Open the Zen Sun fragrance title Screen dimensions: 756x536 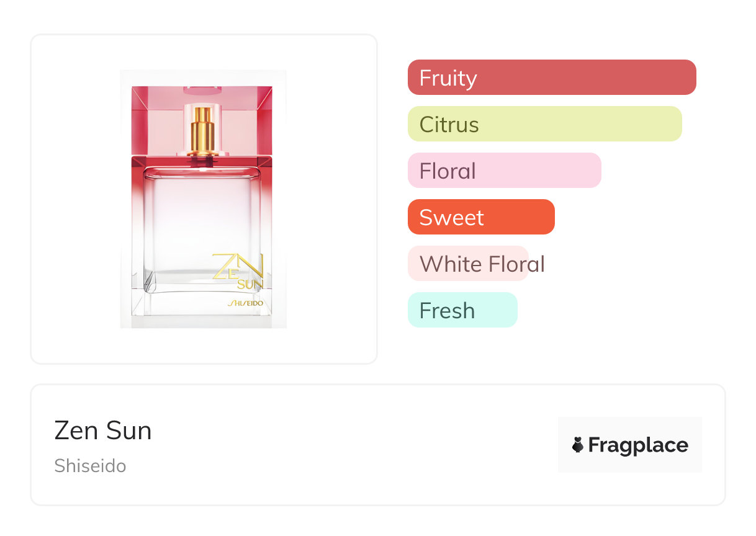(103, 431)
